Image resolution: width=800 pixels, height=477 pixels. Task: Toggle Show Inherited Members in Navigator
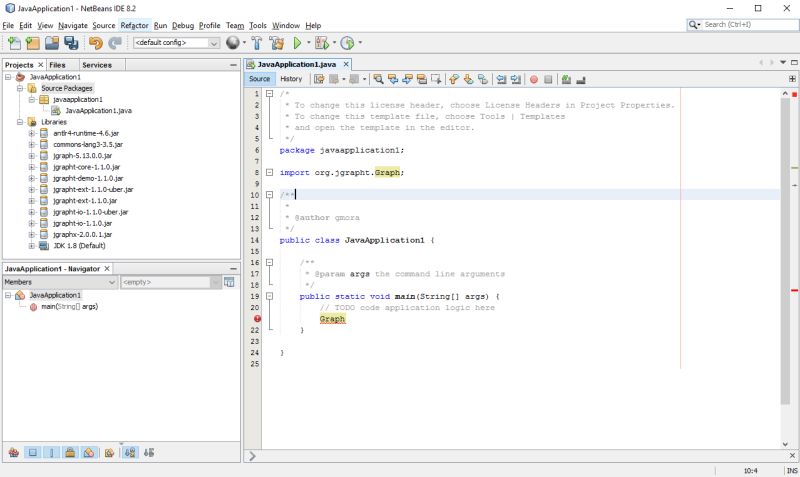click(x=13, y=453)
